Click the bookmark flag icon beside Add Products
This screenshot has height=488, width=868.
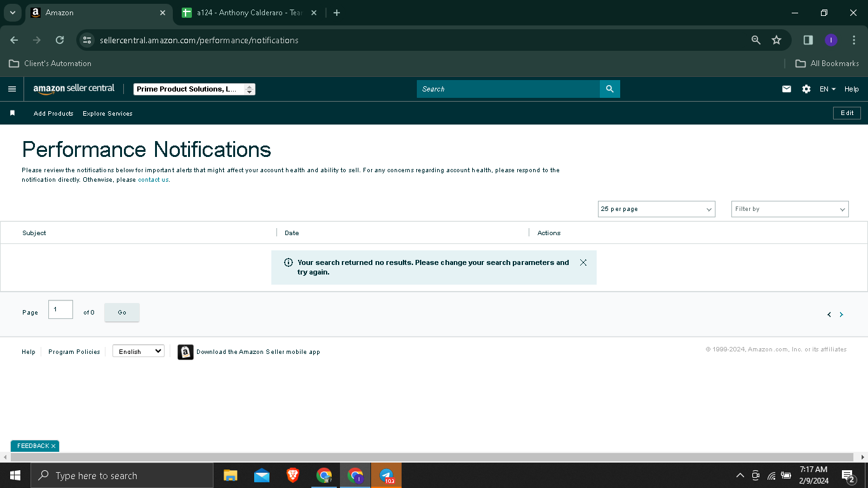pos(12,113)
